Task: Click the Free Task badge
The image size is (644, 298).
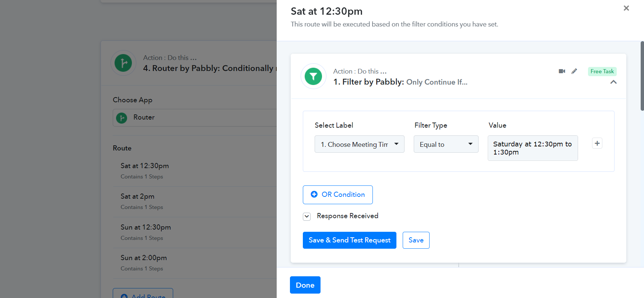Action: pyautogui.click(x=602, y=71)
